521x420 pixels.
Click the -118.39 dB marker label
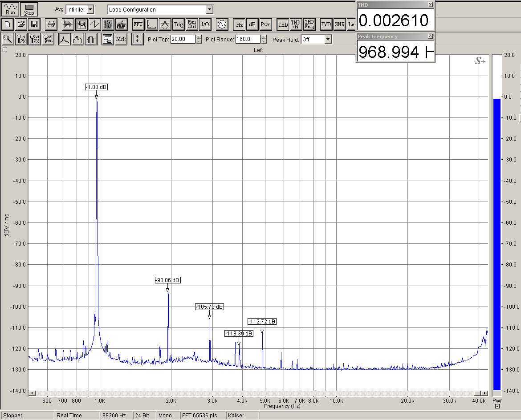coord(239,333)
